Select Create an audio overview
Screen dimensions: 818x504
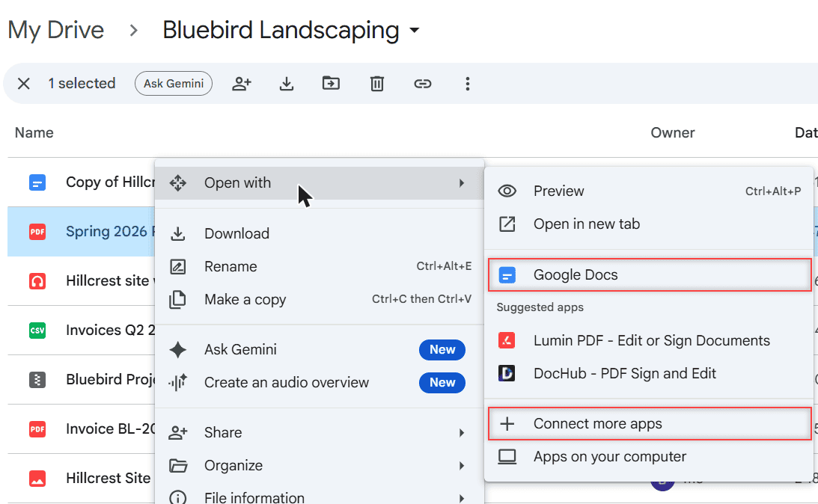(320, 383)
